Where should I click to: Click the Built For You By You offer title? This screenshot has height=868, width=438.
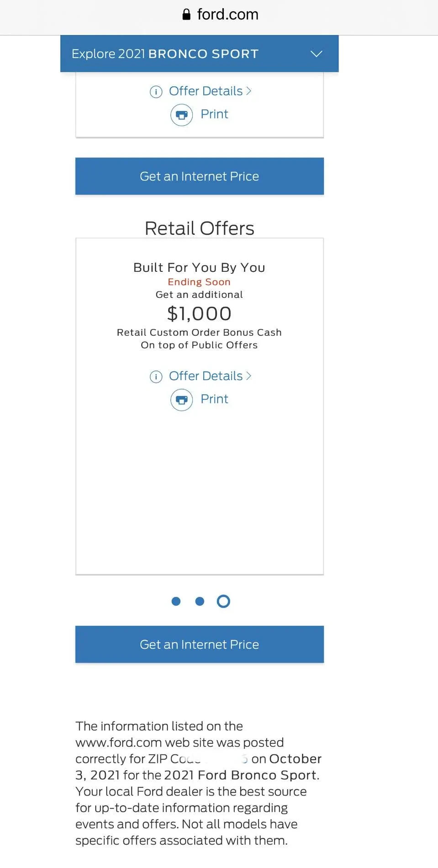(x=199, y=267)
